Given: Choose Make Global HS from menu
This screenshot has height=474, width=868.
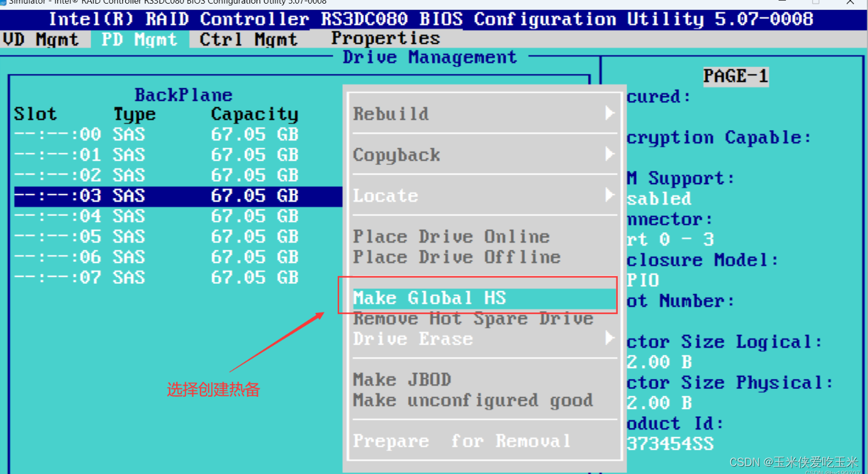Looking at the screenshot, I should 485,298.
